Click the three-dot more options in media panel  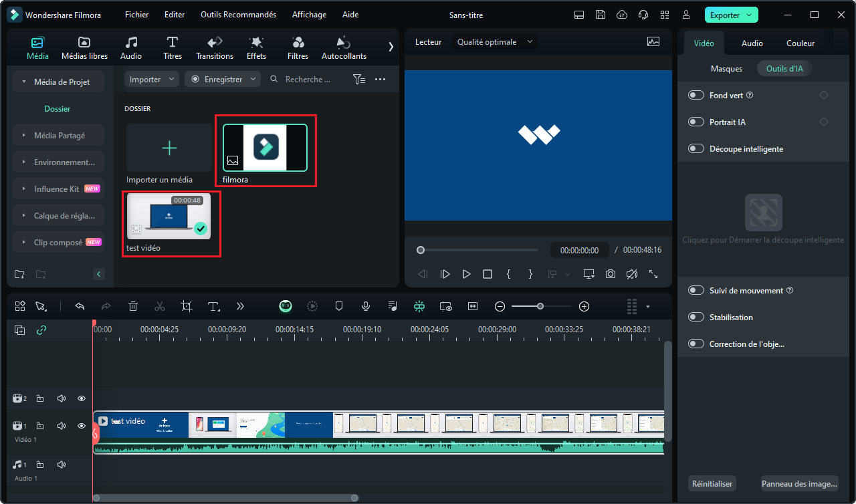click(x=381, y=79)
